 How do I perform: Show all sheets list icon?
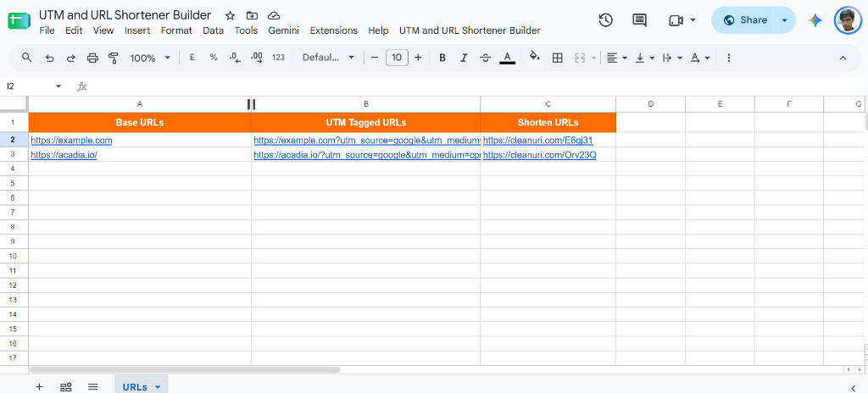pyautogui.click(x=93, y=386)
